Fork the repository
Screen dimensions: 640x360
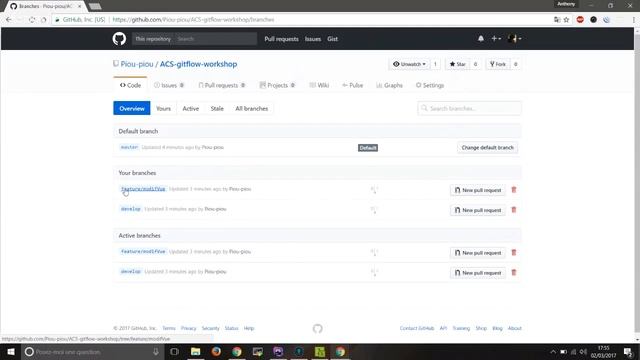[x=498, y=64]
